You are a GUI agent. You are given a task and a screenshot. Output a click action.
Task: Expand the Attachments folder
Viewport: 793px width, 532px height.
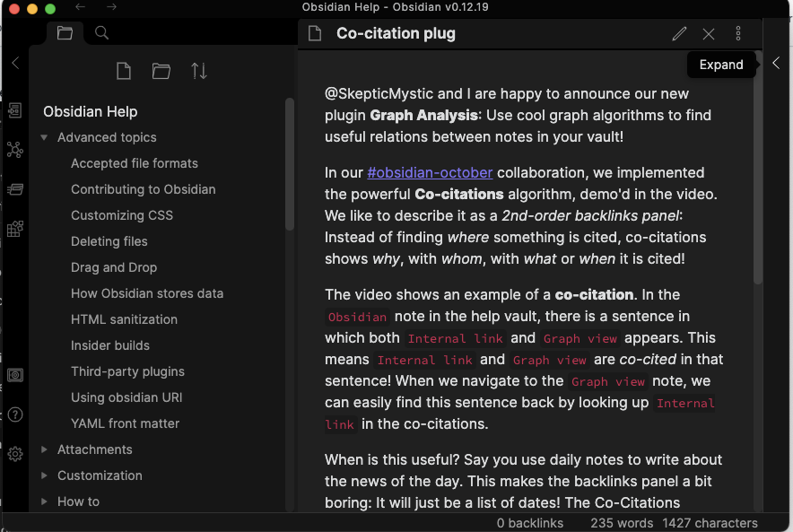point(44,449)
